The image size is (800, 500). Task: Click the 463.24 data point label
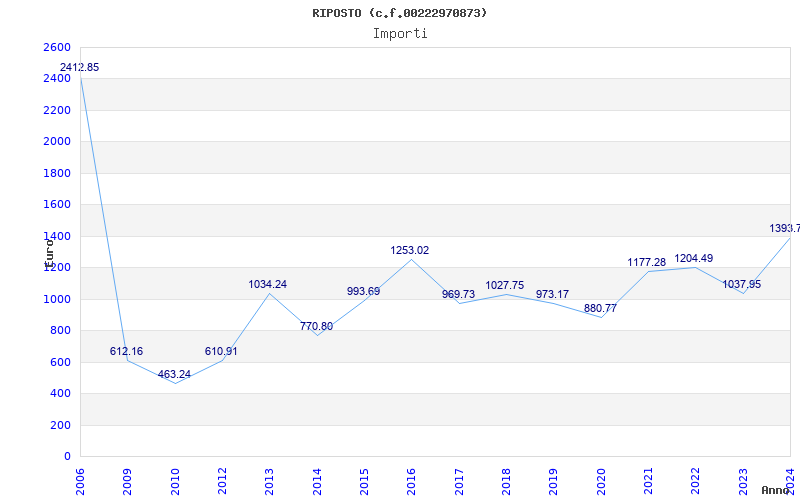(174, 374)
